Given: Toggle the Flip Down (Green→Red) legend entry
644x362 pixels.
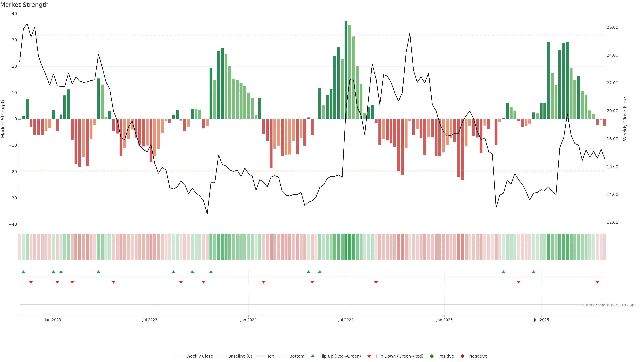Looking at the screenshot, I should pos(399,356).
